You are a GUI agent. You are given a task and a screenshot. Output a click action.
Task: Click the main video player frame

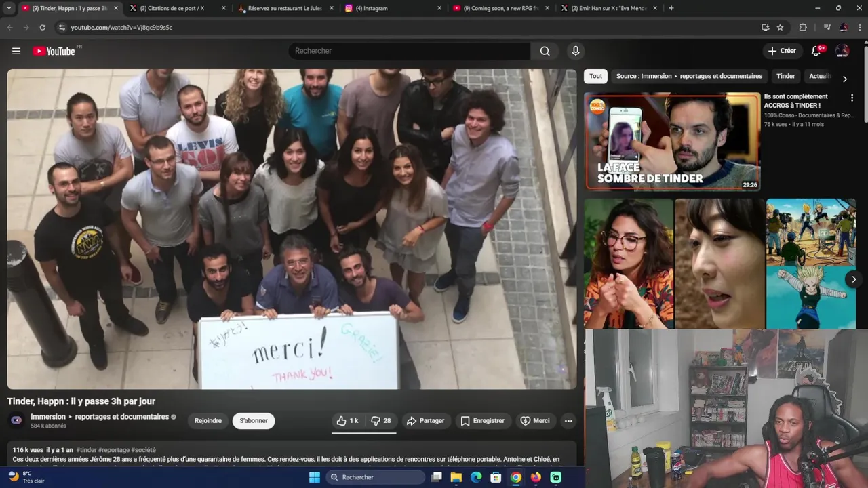click(x=292, y=229)
